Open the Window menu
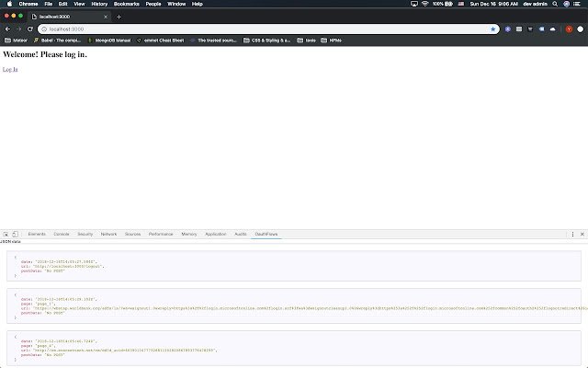 pyautogui.click(x=176, y=4)
